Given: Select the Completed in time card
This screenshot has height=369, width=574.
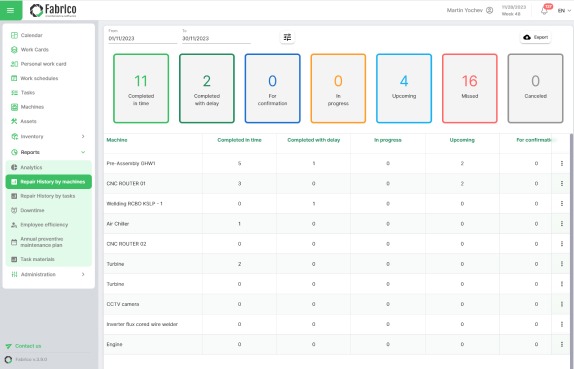Looking at the screenshot, I should coord(141,88).
